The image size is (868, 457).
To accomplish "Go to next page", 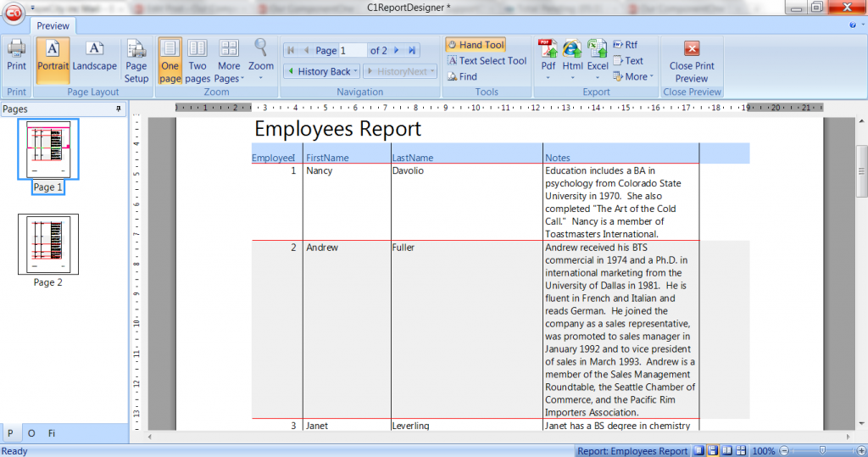I will pyautogui.click(x=397, y=50).
